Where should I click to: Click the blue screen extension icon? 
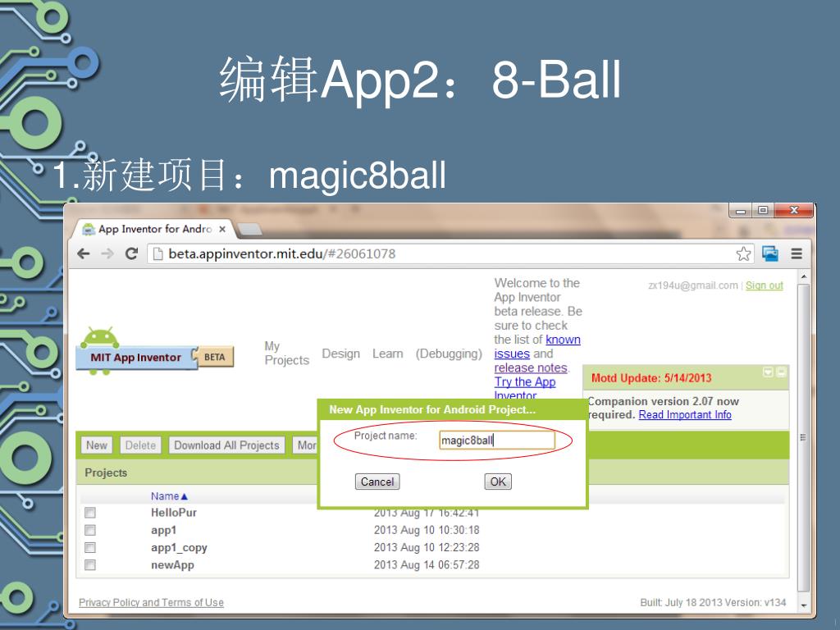(769, 253)
